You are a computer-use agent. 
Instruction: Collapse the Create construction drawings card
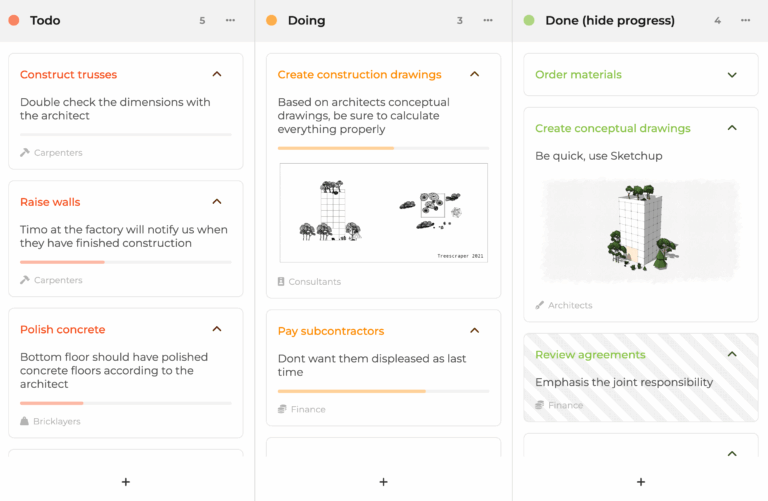(x=475, y=74)
